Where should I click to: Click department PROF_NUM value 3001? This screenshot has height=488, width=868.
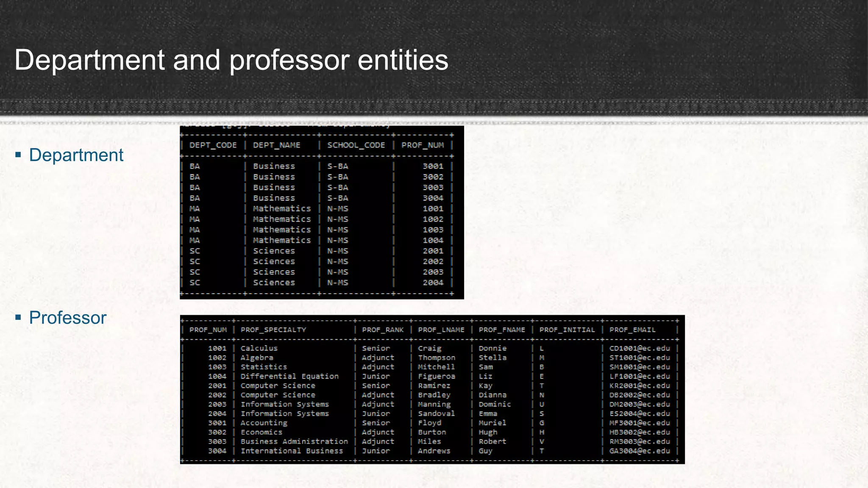pos(433,166)
